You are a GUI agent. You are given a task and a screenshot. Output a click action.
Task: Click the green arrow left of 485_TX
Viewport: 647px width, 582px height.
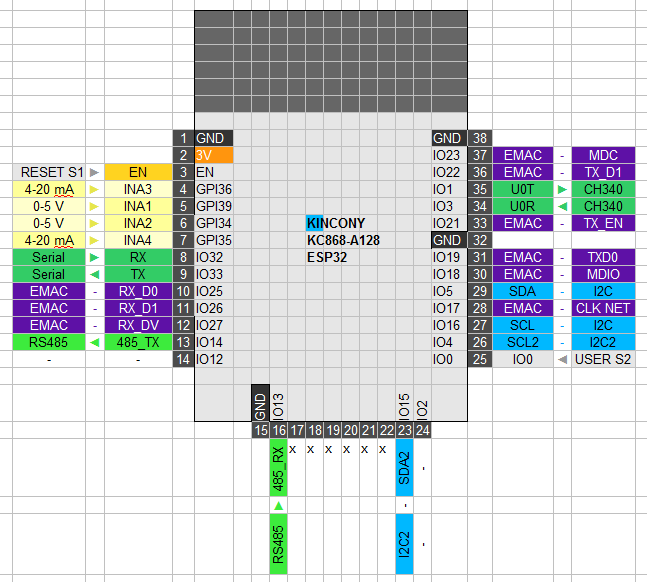coord(94,342)
